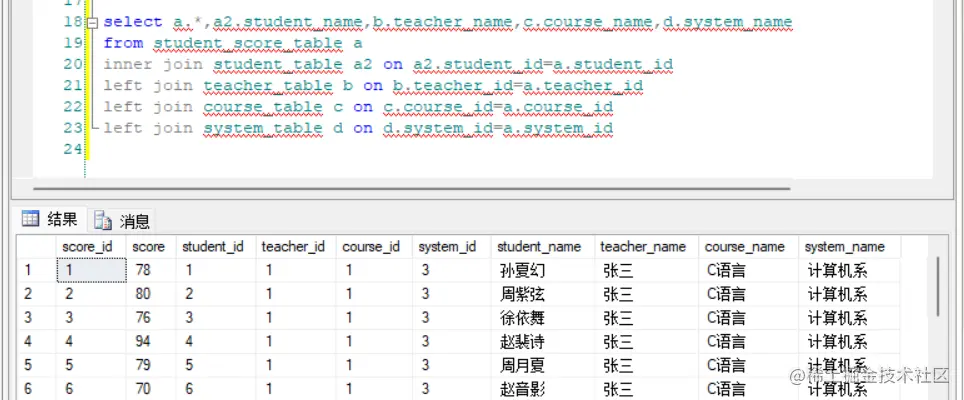Click the student name cell 徐依舞

pyautogui.click(x=542, y=318)
